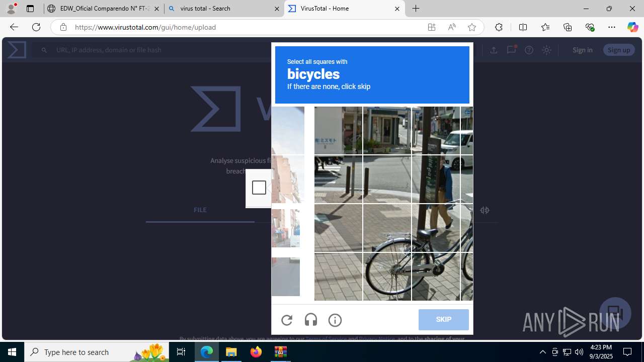Launch Firefox from the taskbar
644x362 pixels.
pos(256,352)
